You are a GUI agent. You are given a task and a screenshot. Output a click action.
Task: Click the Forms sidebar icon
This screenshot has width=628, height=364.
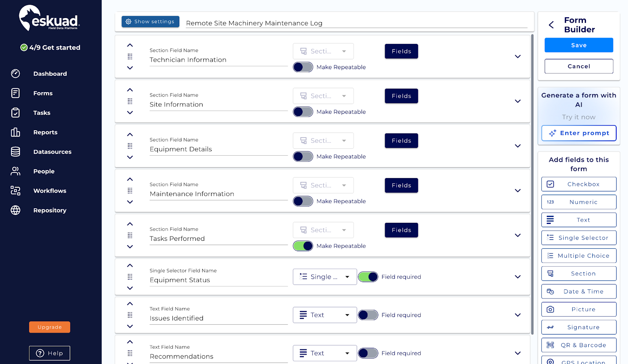tap(15, 93)
